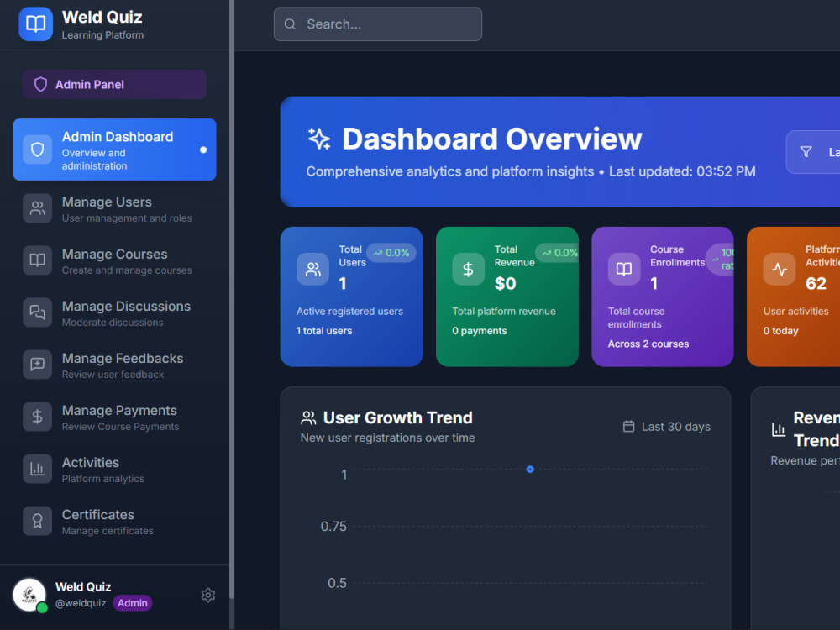Click the 'Last updated: 03:52 PM' text
Screen dimensions: 840x630
[682, 171]
